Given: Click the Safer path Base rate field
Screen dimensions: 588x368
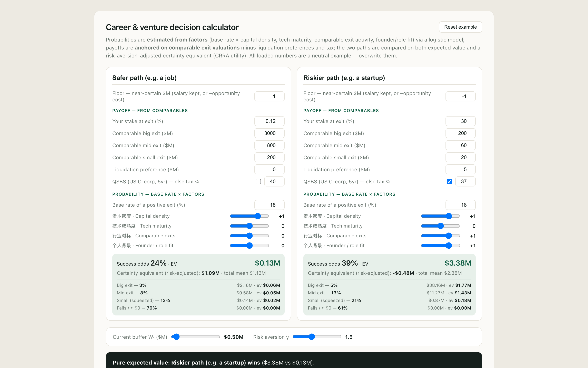Looking at the screenshot, I should pos(269,205).
